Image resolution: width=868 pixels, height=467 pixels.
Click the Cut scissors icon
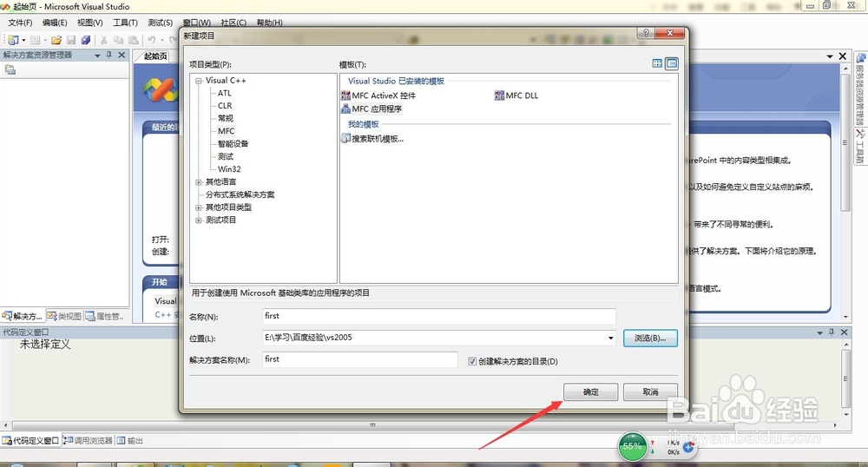tap(103, 40)
